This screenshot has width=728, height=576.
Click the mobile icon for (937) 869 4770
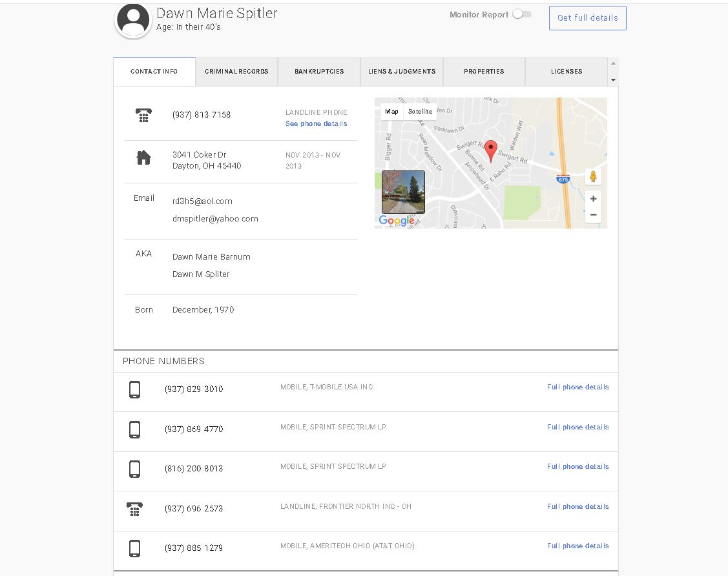point(134,429)
